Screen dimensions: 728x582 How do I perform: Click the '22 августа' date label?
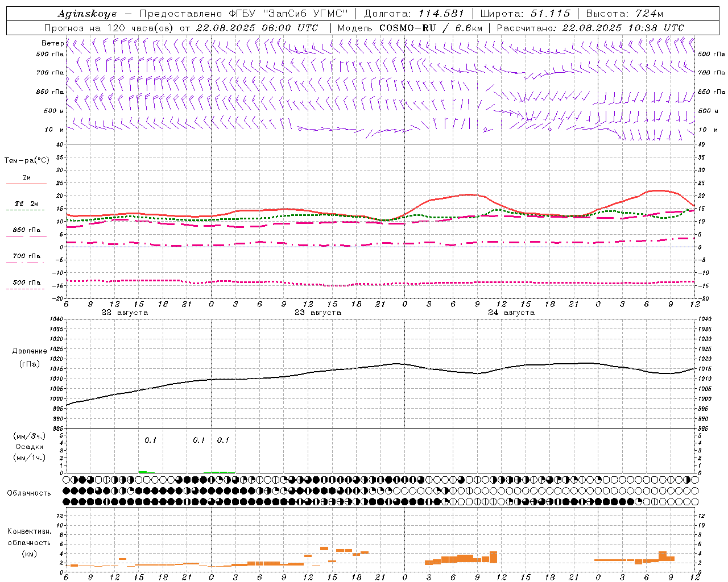pyautogui.click(x=125, y=313)
